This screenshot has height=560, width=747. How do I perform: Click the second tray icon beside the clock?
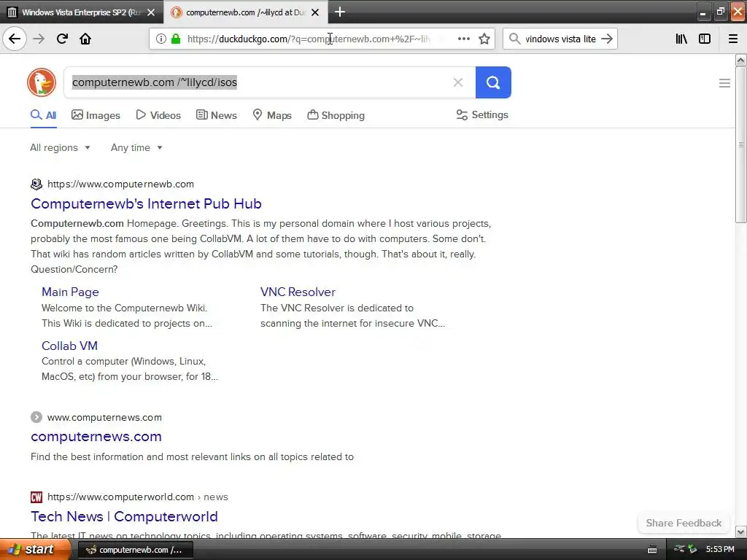(692, 549)
